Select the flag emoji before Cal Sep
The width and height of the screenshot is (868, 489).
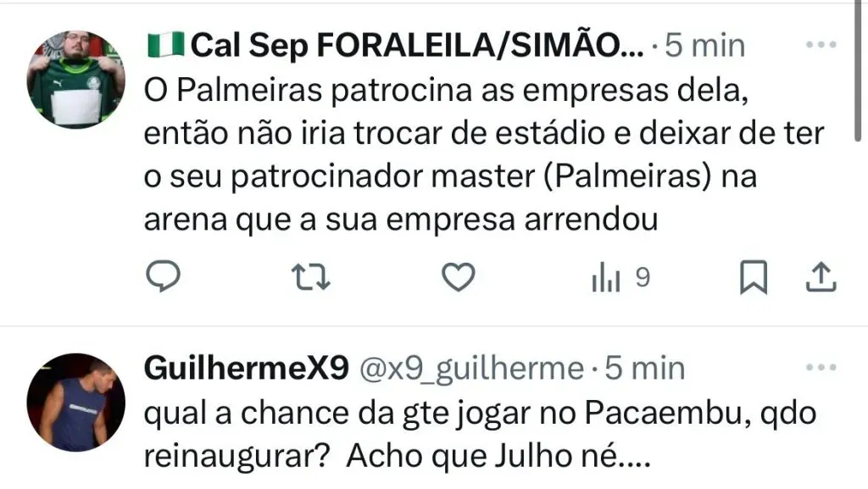click(165, 44)
